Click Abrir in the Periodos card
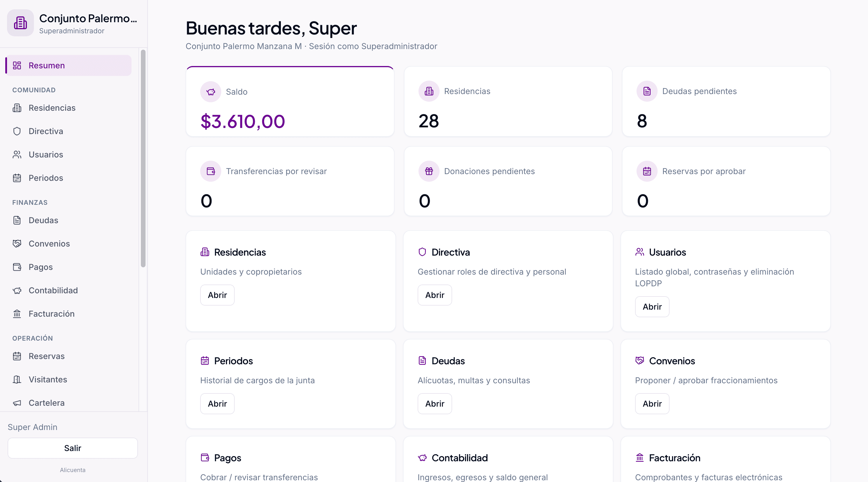This screenshot has width=868, height=482. pos(217,403)
